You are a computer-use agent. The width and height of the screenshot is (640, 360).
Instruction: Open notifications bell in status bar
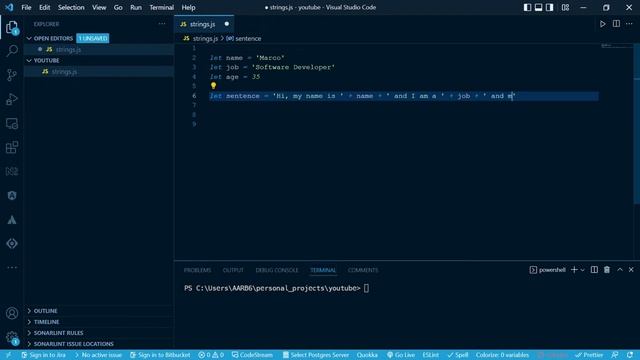[630, 355]
